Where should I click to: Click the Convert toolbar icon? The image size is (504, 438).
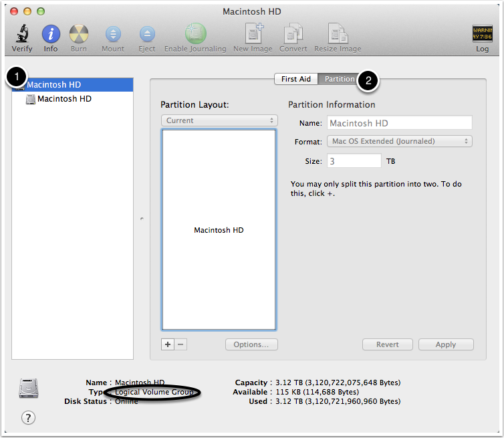pyautogui.click(x=293, y=33)
